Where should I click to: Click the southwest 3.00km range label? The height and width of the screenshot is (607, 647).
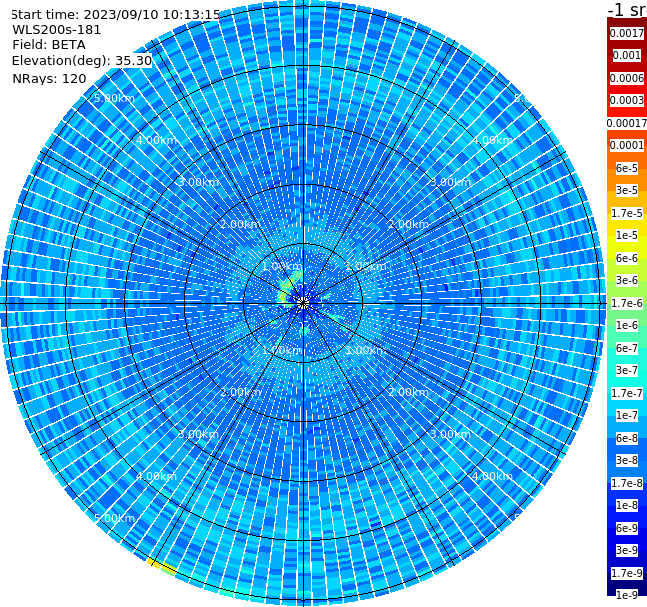click(198, 434)
